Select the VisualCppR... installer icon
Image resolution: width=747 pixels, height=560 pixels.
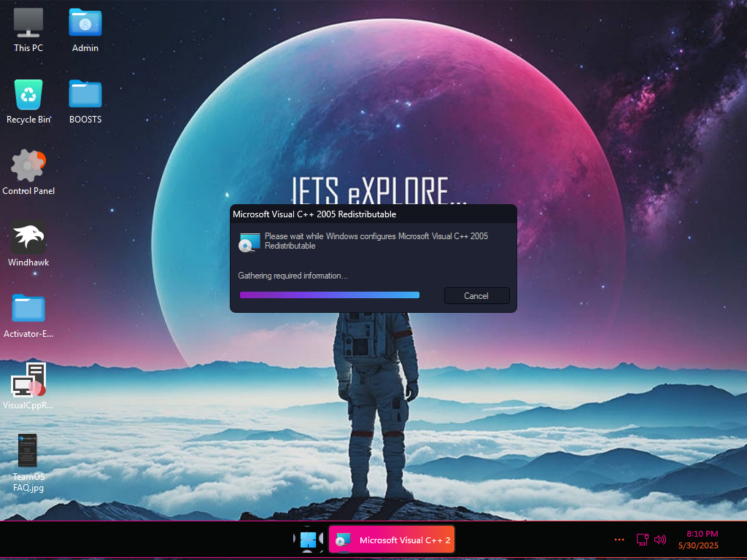point(28,379)
